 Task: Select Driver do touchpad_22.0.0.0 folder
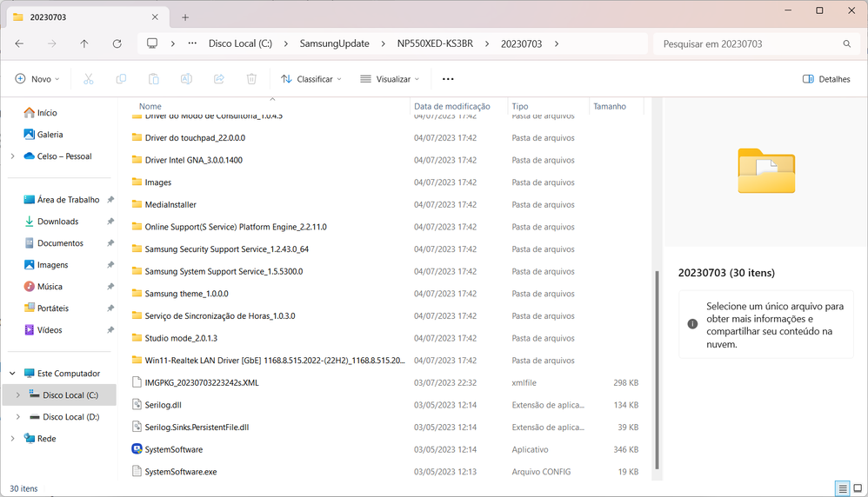[195, 137]
